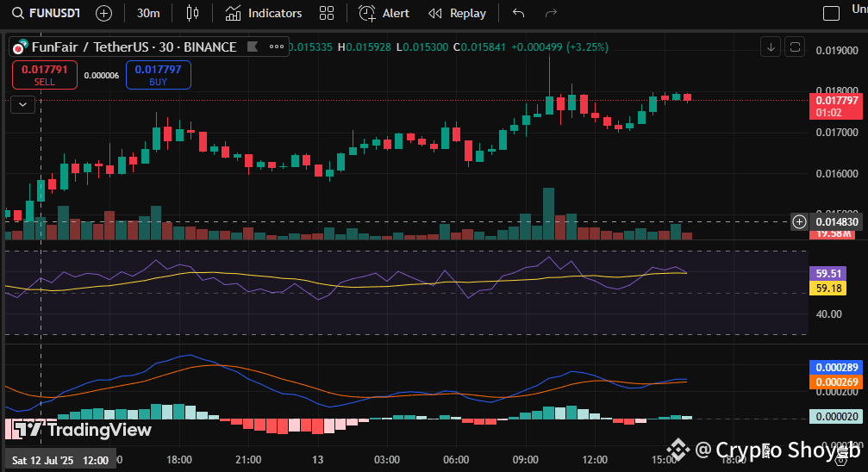Open the Indicators menu
The width and height of the screenshot is (868, 472).
(264, 13)
